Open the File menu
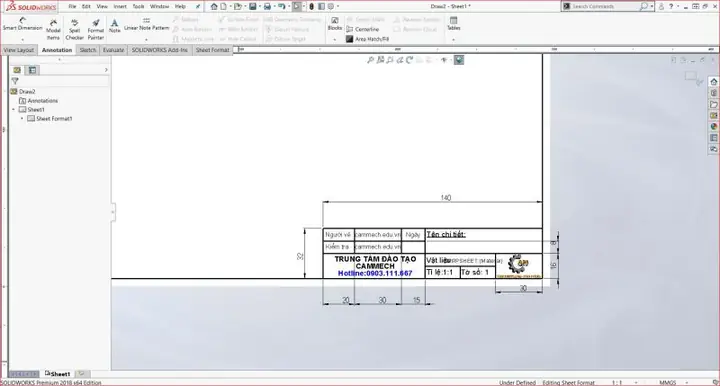The width and height of the screenshot is (720, 386). tap(72, 6)
